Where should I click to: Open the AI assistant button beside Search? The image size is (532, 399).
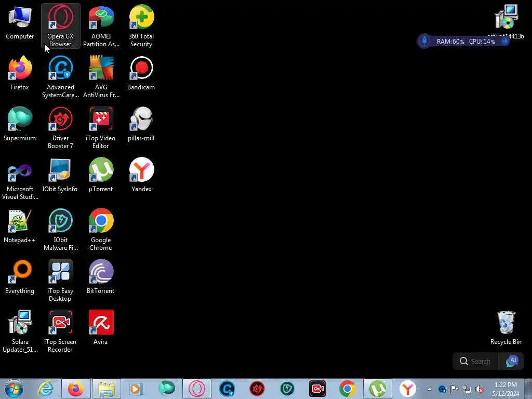point(512,362)
